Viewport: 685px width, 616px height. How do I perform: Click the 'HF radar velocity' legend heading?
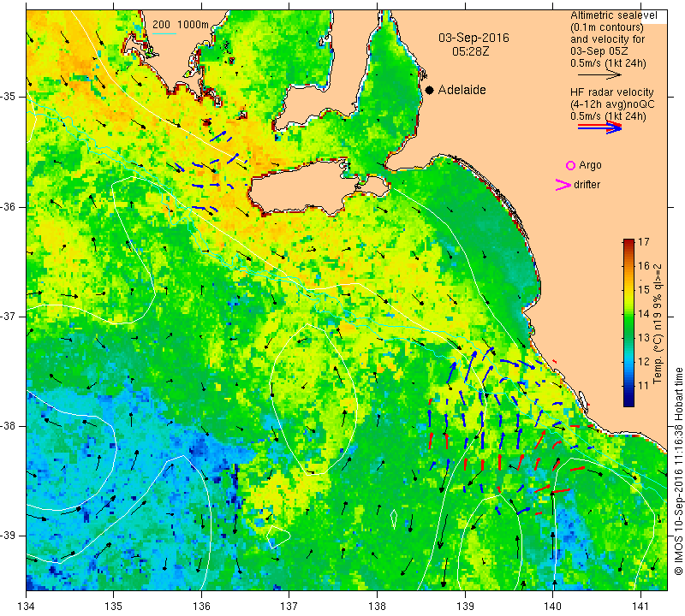click(x=611, y=92)
